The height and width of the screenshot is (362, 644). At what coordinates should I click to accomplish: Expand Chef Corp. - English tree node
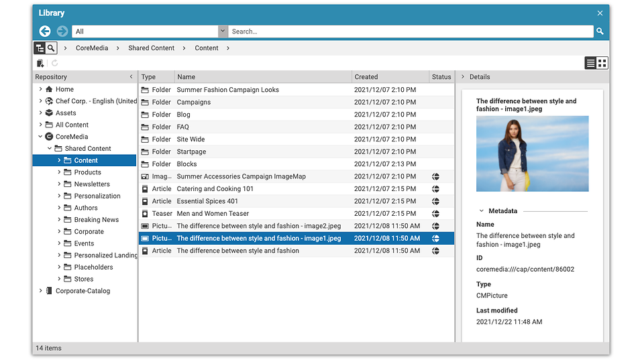[40, 101]
